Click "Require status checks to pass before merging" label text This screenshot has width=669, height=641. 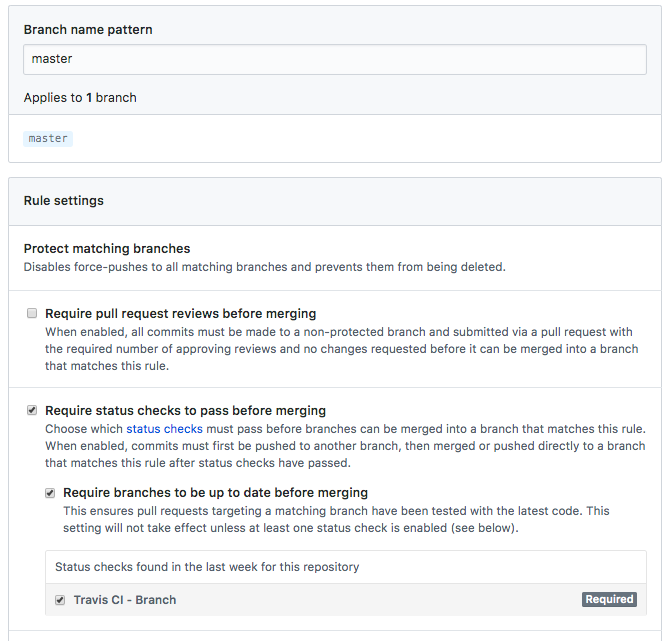pyautogui.click(x=185, y=410)
